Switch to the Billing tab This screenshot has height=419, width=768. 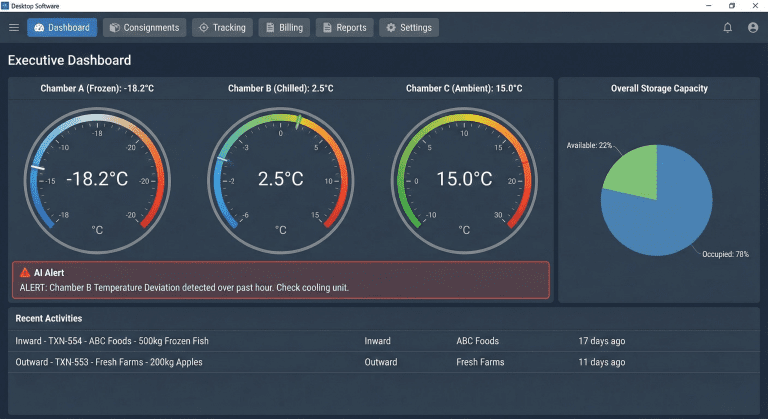click(x=284, y=28)
